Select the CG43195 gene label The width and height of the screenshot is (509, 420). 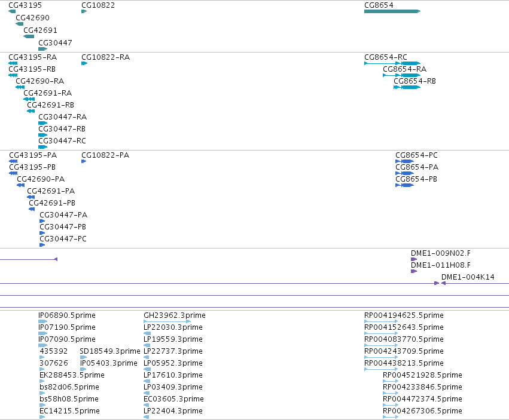click(25, 5)
